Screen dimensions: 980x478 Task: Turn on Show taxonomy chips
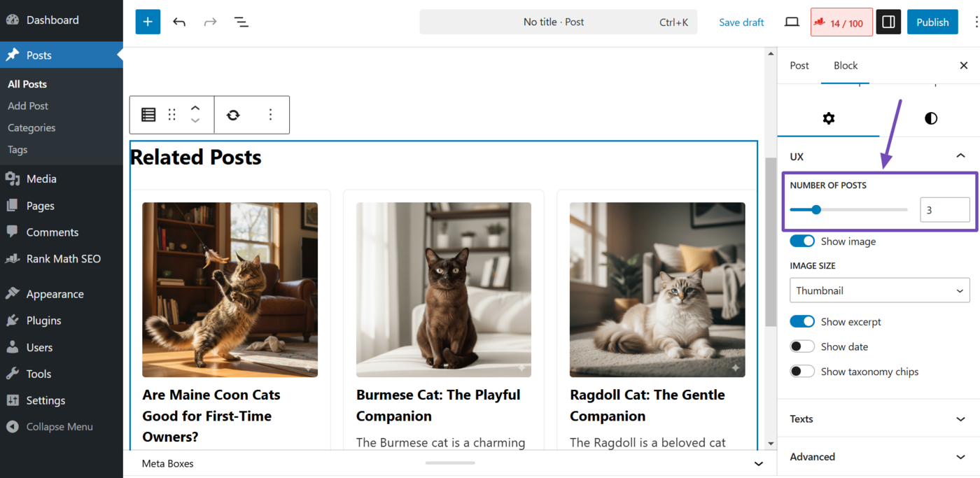pyautogui.click(x=802, y=372)
